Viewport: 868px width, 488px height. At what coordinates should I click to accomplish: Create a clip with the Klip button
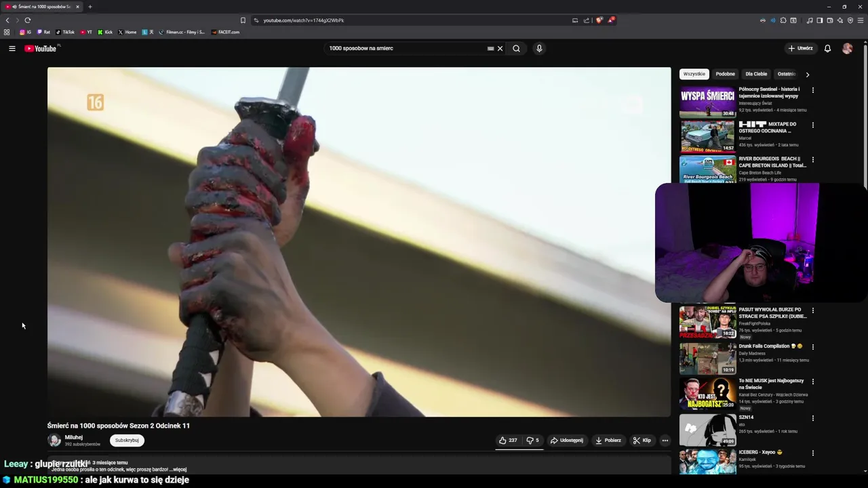tap(642, 441)
